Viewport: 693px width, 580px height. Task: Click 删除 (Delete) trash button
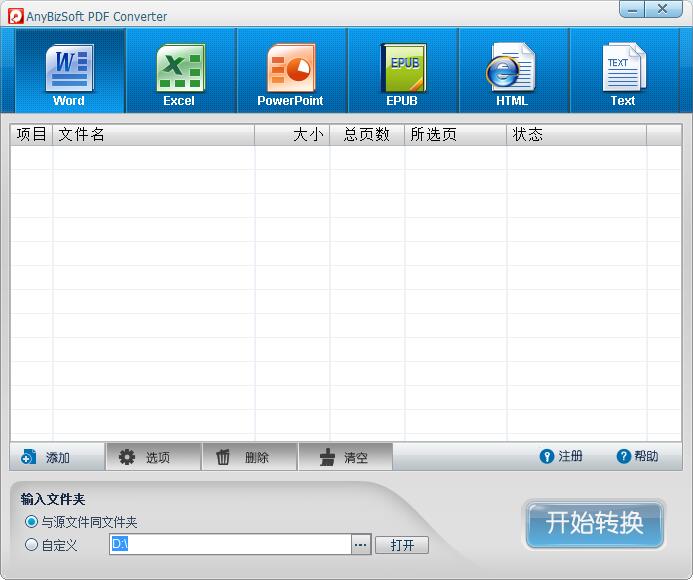250,457
